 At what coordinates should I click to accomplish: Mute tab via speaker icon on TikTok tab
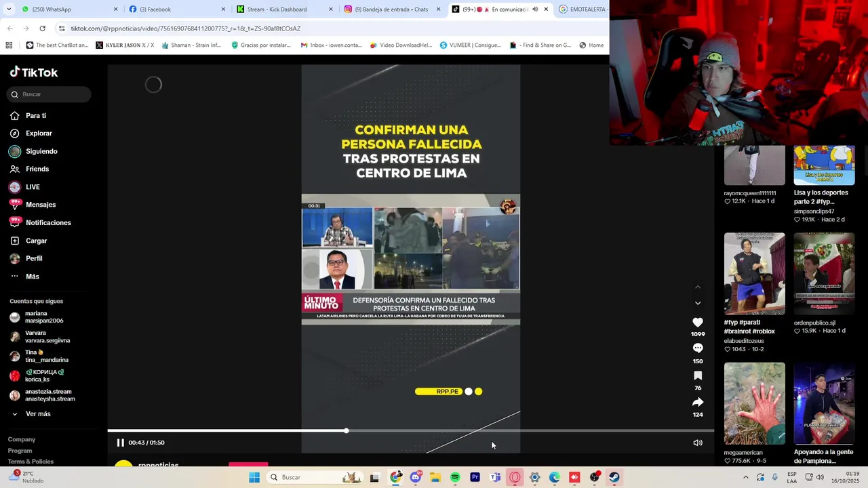[x=535, y=9]
